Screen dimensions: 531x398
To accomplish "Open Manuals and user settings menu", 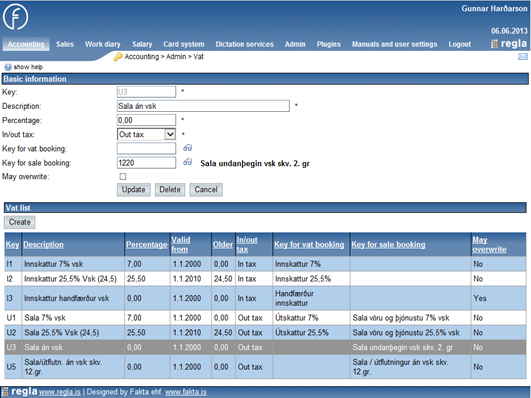I will [x=395, y=44].
